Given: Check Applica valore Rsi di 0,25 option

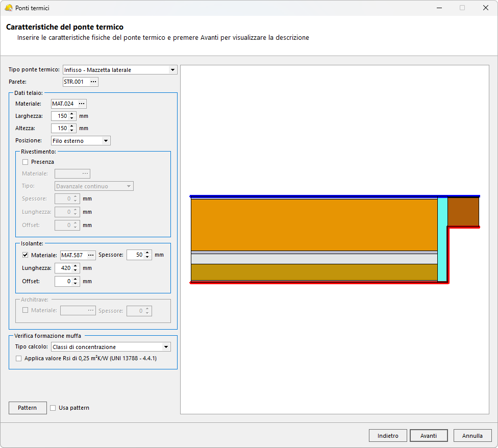Looking at the screenshot, I should tap(19, 359).
